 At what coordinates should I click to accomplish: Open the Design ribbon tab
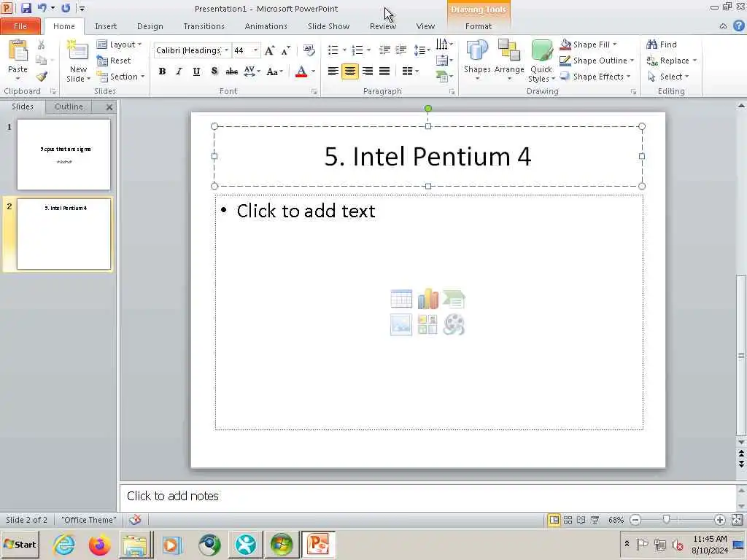pyautogui.click(x=150, y=26)
